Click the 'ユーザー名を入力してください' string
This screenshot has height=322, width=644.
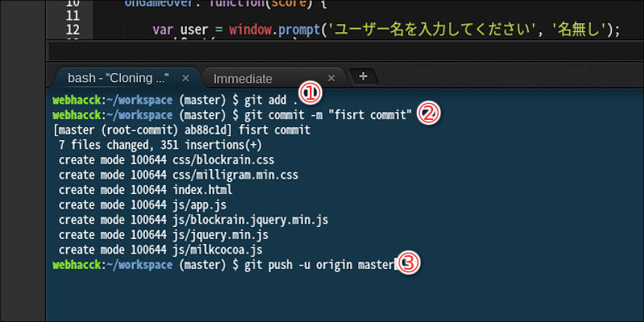431,30
